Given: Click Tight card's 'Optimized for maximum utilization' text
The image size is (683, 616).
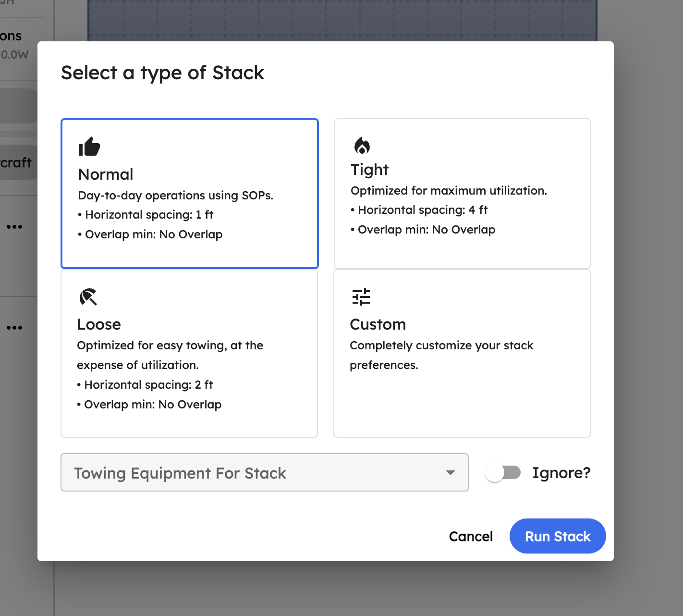Looking at the screenshot, I should [449, 191].
